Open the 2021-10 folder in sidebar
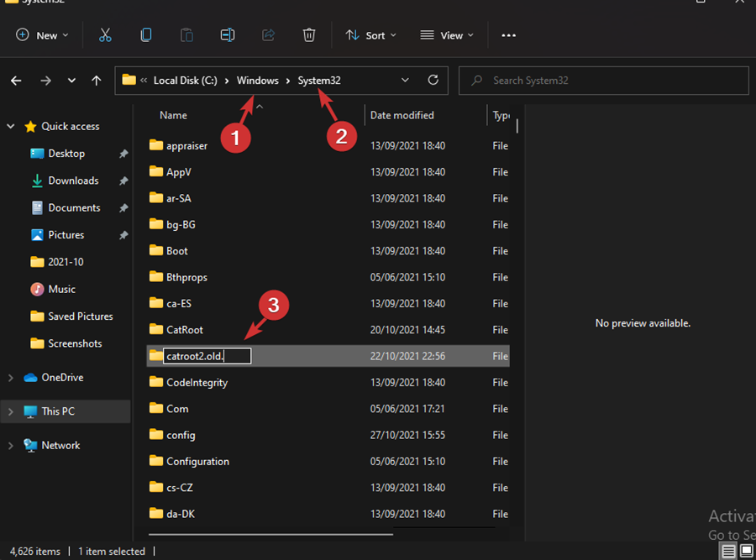Viewport: 756px width, 560px height. [x=66, y=262]
